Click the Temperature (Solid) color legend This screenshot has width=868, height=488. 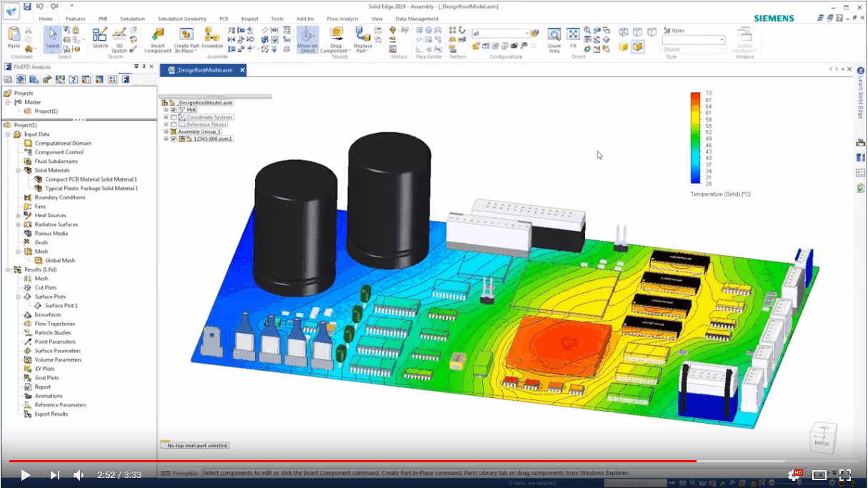[x=695, y=139]
